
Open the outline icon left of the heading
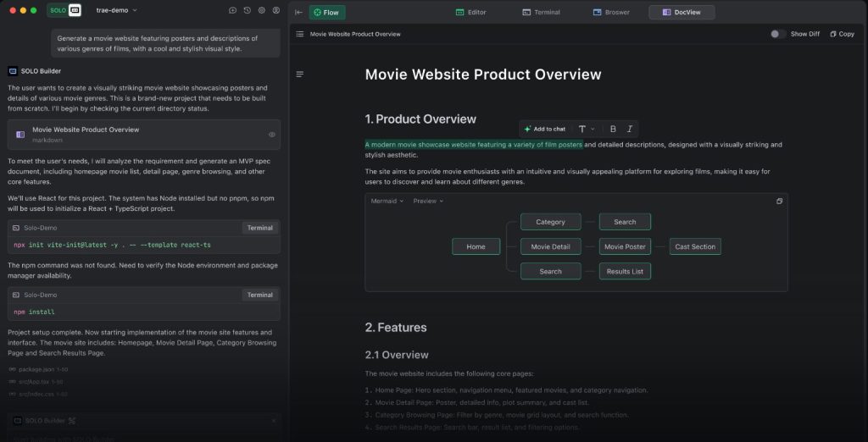pos(299,75)
